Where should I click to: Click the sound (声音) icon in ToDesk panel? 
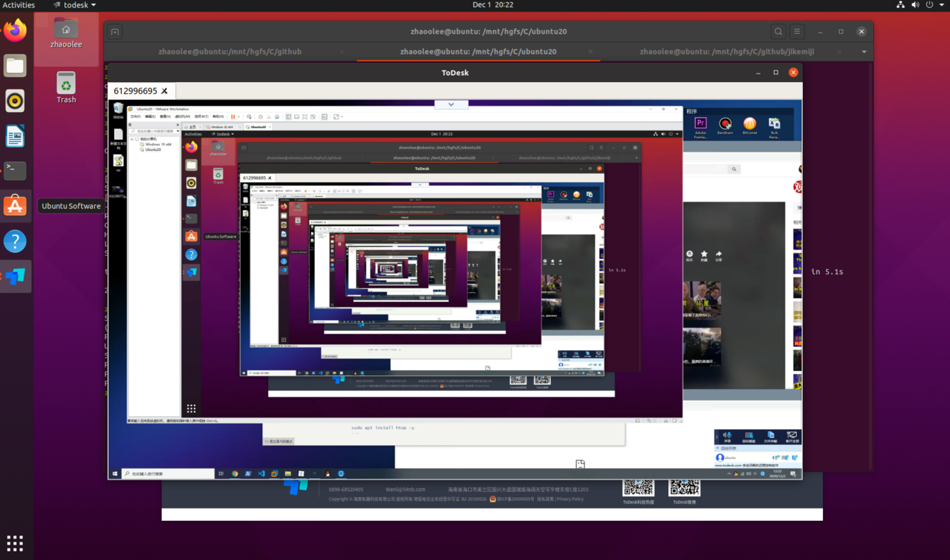[x=726, y=434]
